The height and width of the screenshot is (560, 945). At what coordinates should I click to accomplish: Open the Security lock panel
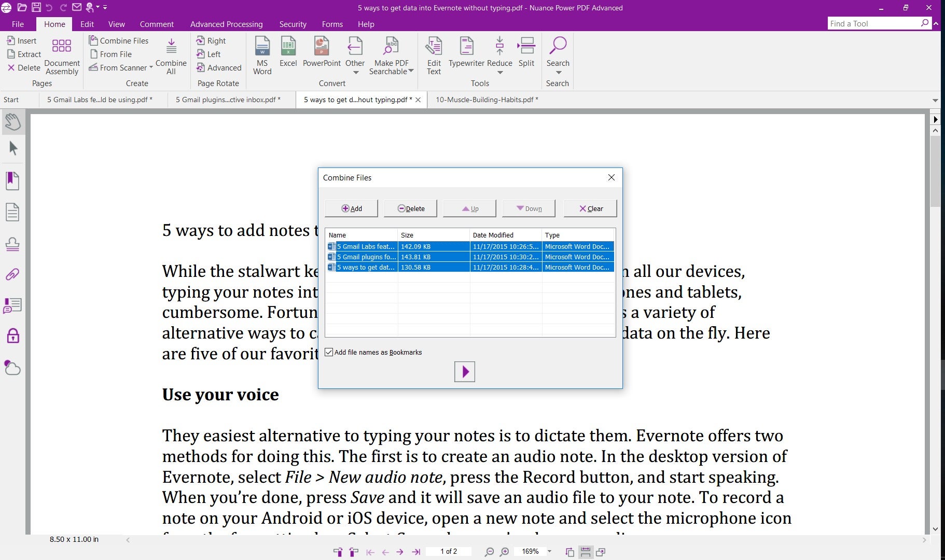click(x=13, y=336)
